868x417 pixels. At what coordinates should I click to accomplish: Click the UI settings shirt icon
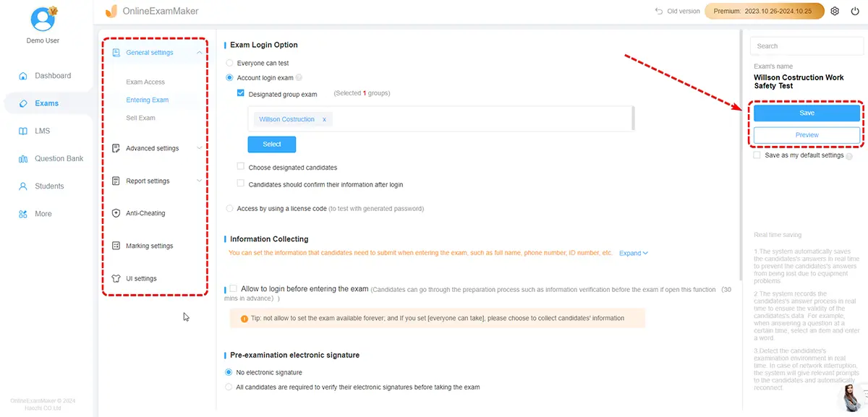(116, 278)
